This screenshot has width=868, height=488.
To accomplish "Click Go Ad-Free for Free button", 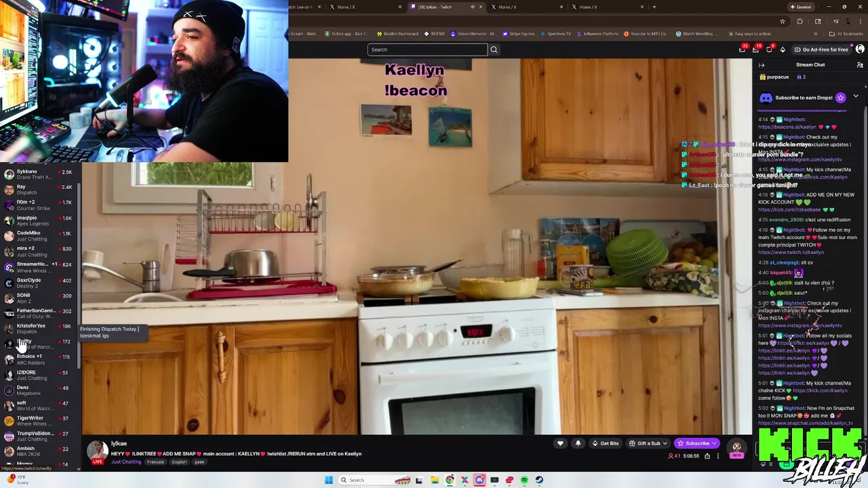I will click(x=821, y=49).
